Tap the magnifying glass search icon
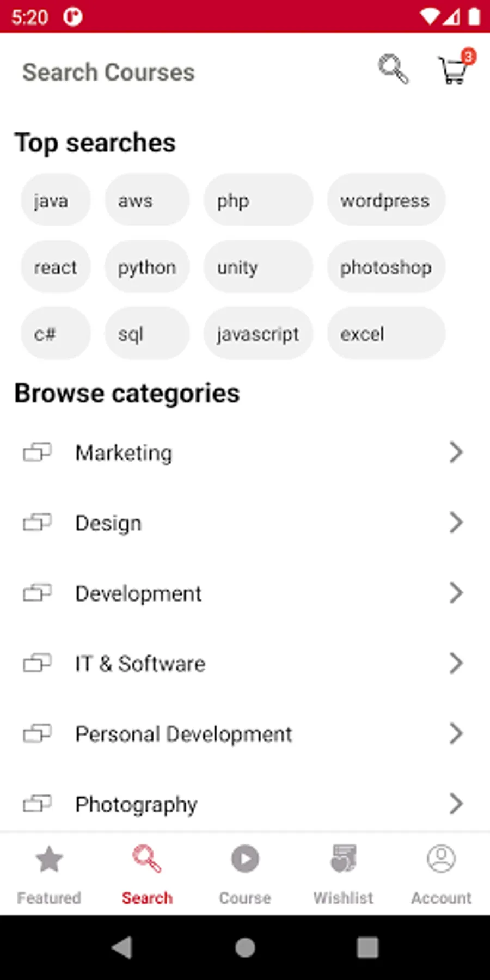The image size is (490, 980). (393, 69)
